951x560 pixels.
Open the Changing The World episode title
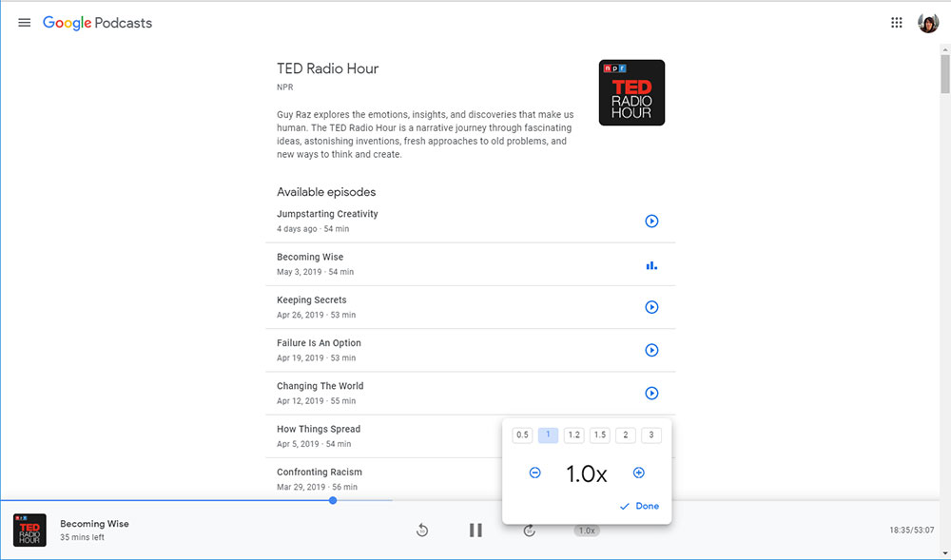tap(320, 386)
